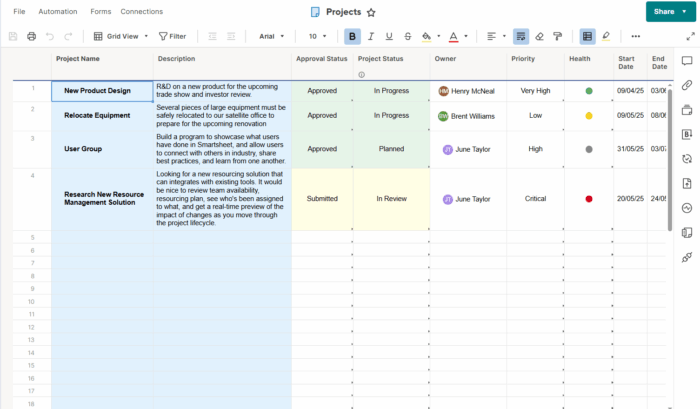
Task: Click the Critical priority cell
Action: point(535,199)
